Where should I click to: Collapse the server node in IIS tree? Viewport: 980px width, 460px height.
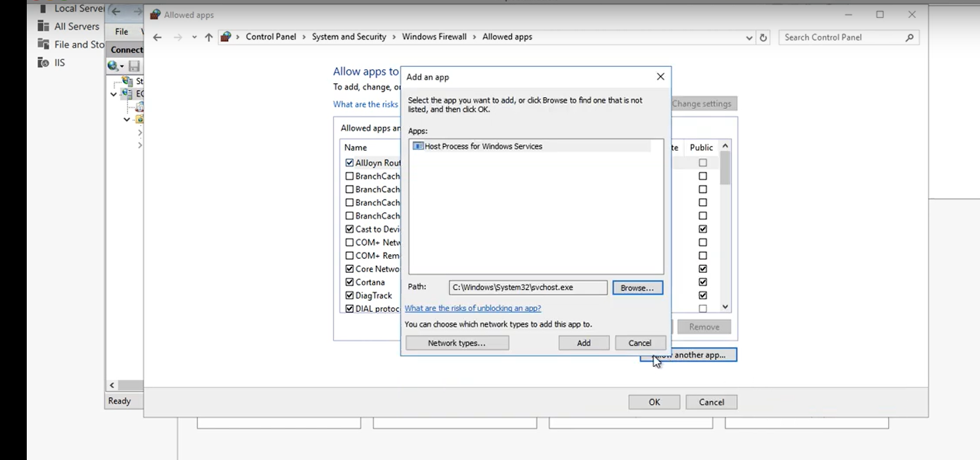(x=113, y=94)
